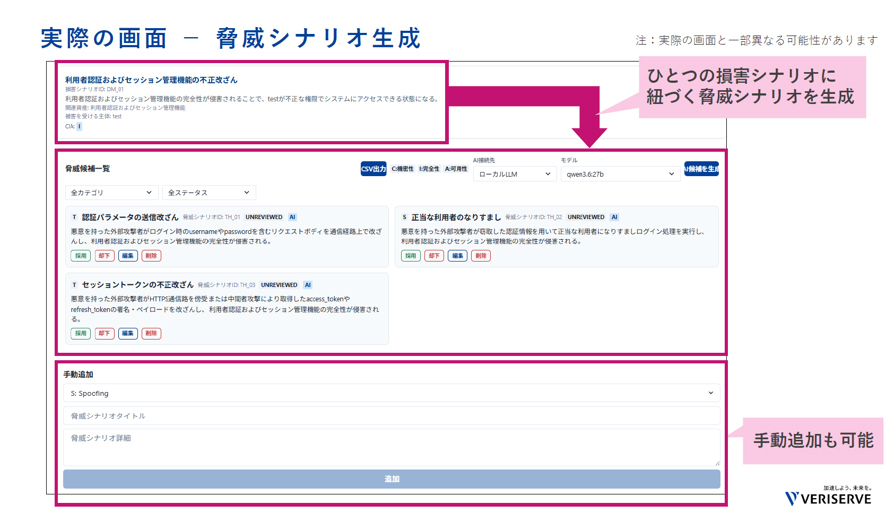
Task: Adopt (採用) the 認証パラメータの送信改ざん scenario
Action: tap(81, 256)
